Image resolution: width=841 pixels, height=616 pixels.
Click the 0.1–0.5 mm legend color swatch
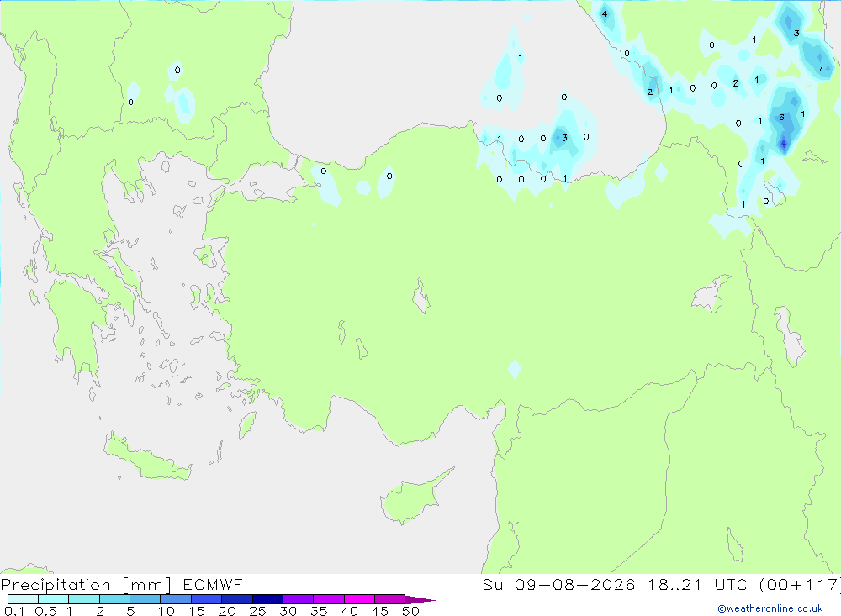tap(23, 599)
